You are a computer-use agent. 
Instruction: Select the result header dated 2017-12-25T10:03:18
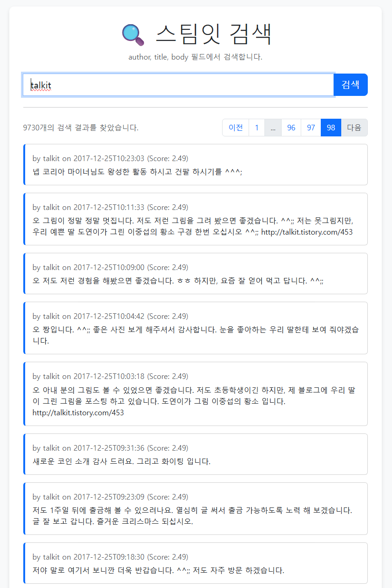point(110,376)
